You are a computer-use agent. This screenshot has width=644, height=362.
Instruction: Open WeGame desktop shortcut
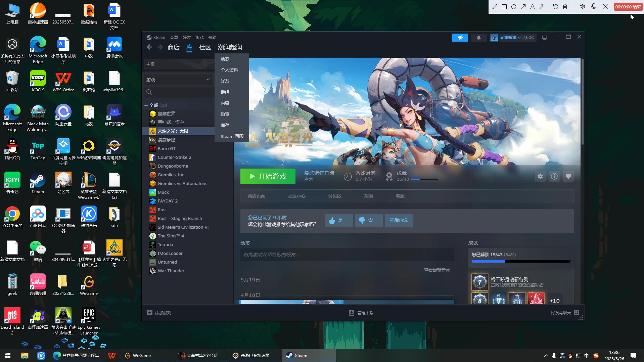89,285
